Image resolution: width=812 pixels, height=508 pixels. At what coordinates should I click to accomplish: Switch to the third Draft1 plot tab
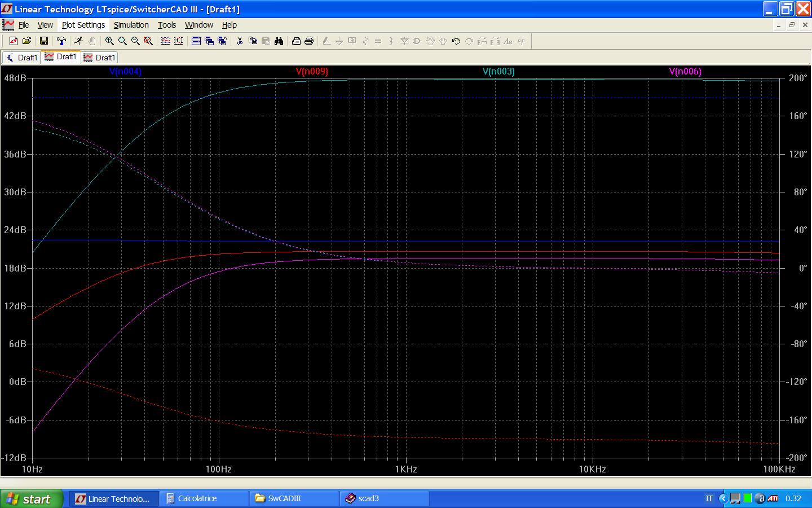pos(100,58)
